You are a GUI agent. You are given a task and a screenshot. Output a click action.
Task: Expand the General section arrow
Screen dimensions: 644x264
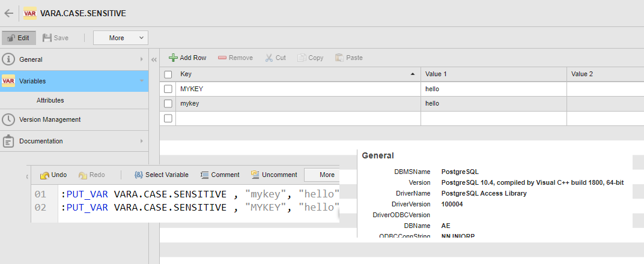pos(142,59)
